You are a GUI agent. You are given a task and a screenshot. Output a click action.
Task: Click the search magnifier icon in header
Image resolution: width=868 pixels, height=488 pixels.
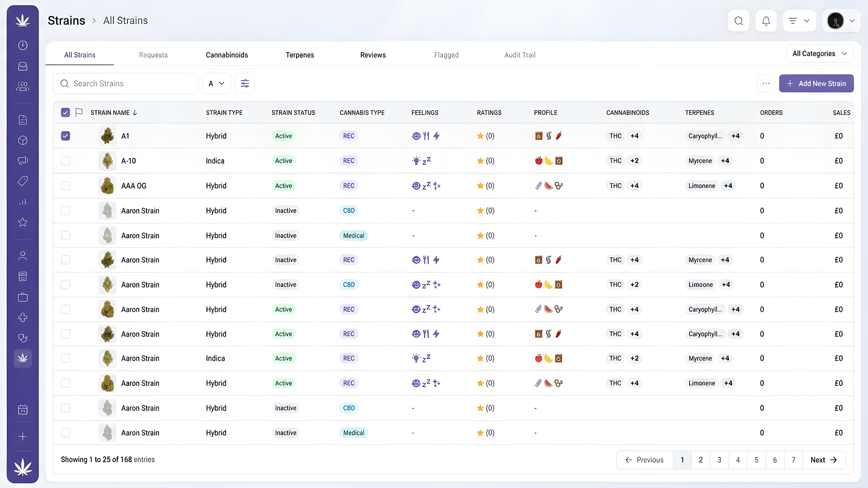point(738,21)
